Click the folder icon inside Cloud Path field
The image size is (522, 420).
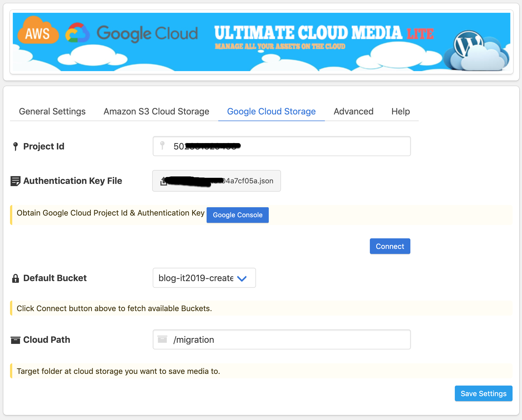[x=162, y=339]
